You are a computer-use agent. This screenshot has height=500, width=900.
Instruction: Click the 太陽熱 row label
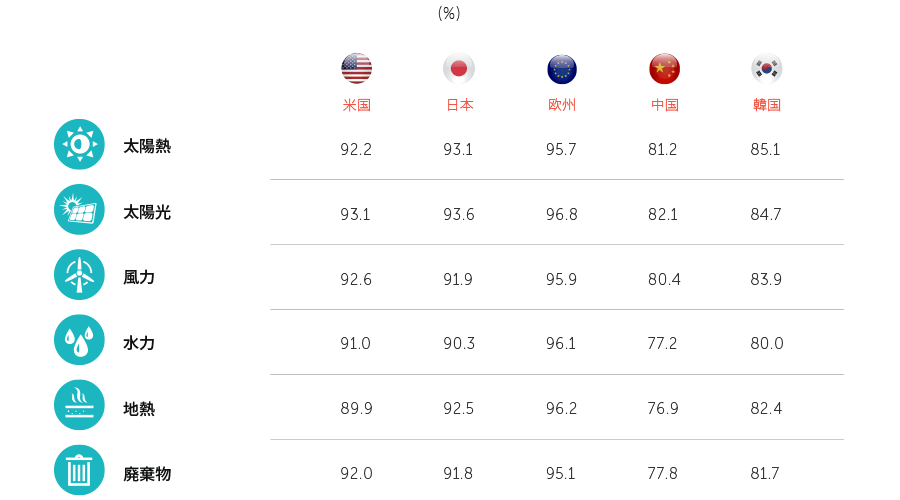pos(147,146)
